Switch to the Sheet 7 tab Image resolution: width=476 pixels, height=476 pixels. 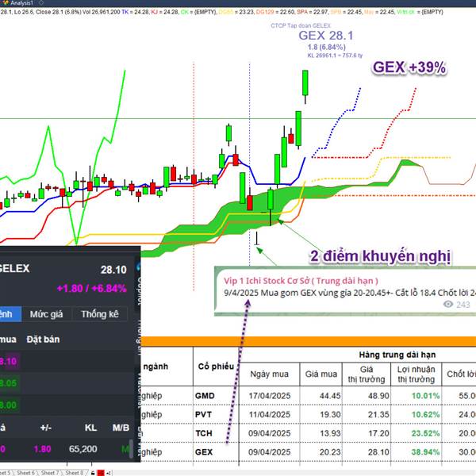click(x=50, y=473)
